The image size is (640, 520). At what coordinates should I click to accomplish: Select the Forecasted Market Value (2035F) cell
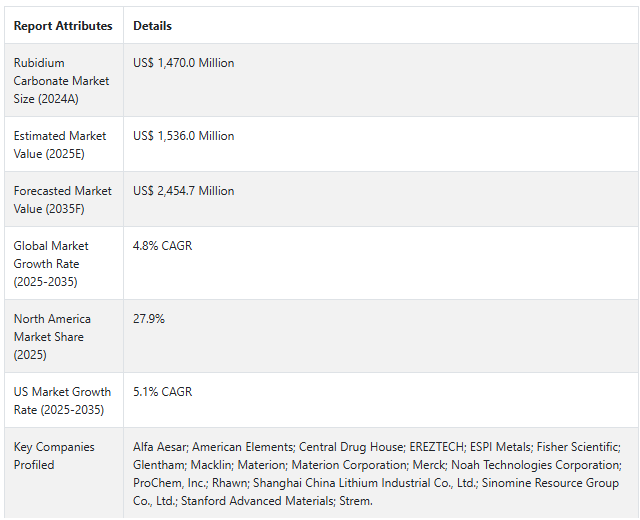pyautogui.click(x=61, y=199)
